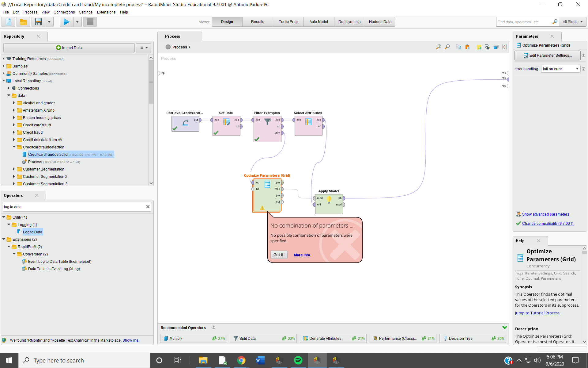Switch to the Auto Model view

click(319, 22)
